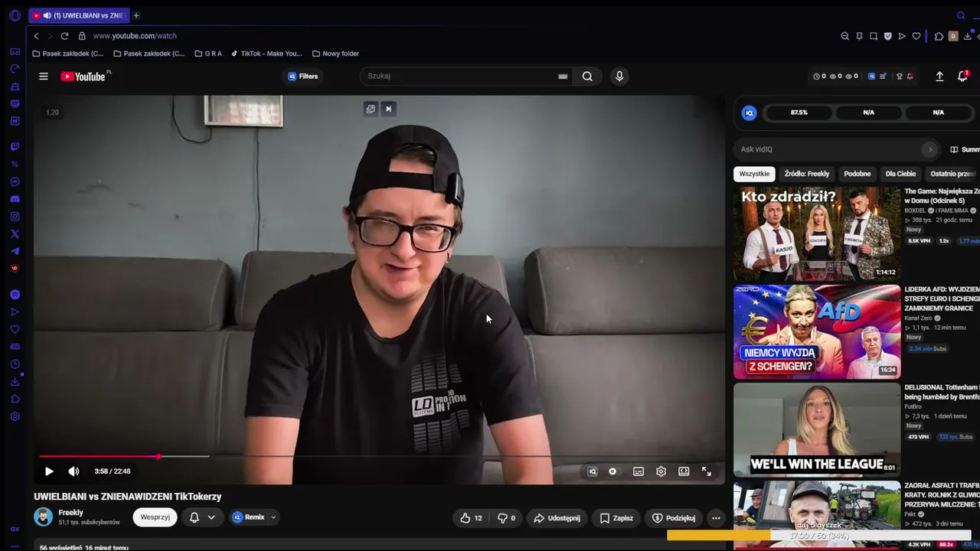
Task: Play the video
Action: click(x=49, y=471)
